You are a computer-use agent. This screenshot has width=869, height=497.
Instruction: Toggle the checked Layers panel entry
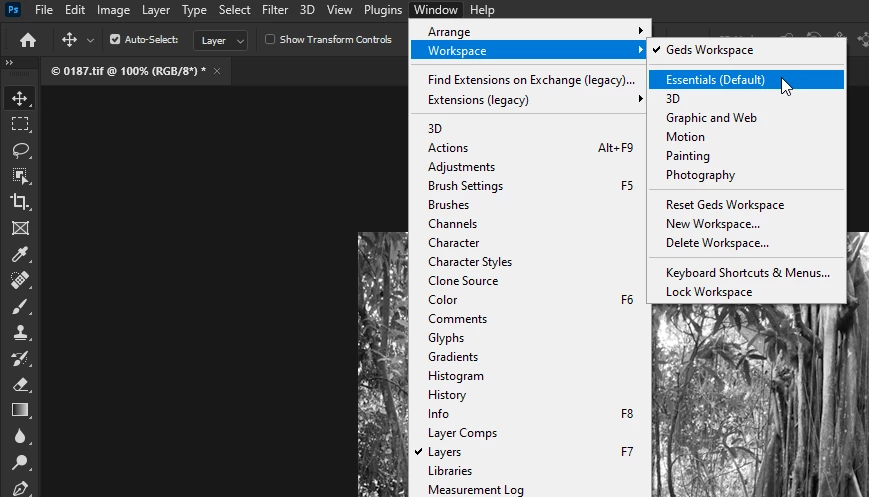click(529, 452)
